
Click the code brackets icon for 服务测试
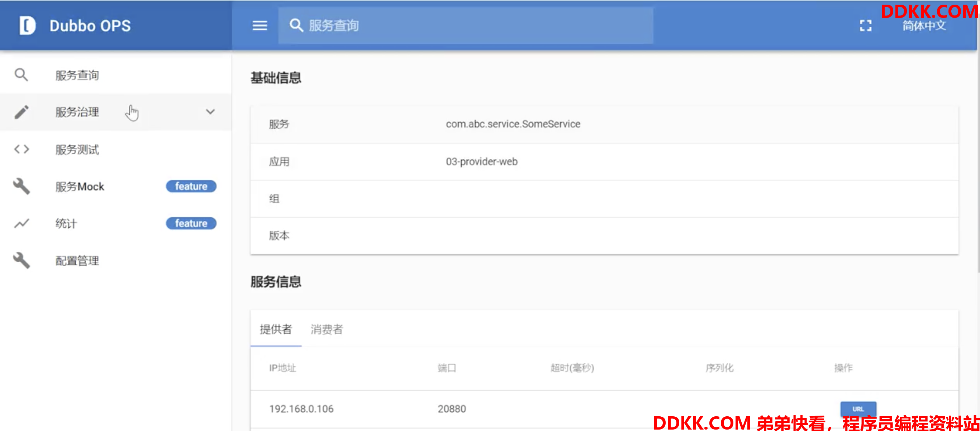pos(21,149)
